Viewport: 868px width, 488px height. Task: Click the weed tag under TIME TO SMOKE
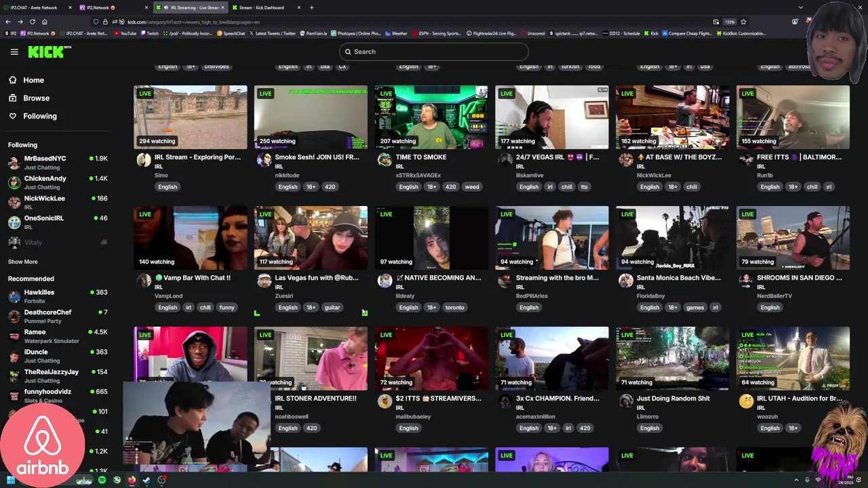click(472, 187)
